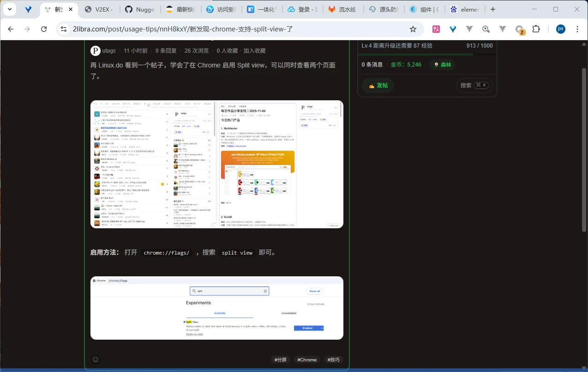Reload the page using the refresh icon
Viewport: 588px width, 372px height.
coord(44,29)
